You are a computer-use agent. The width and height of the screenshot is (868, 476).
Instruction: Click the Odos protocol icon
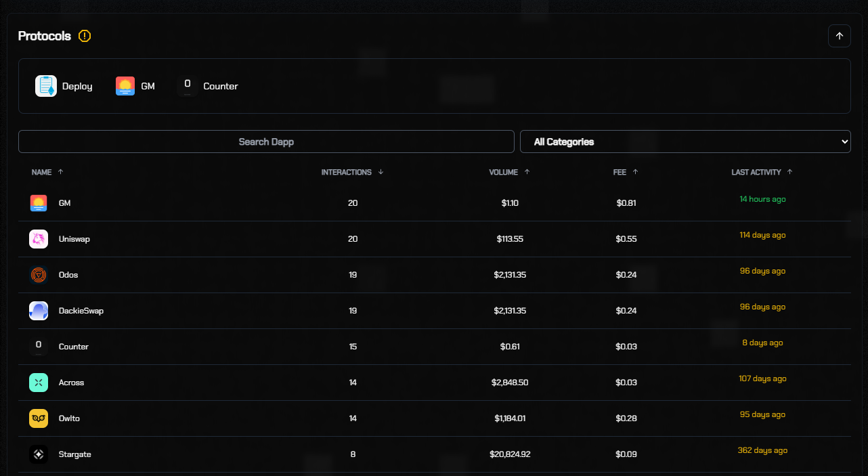39,275
